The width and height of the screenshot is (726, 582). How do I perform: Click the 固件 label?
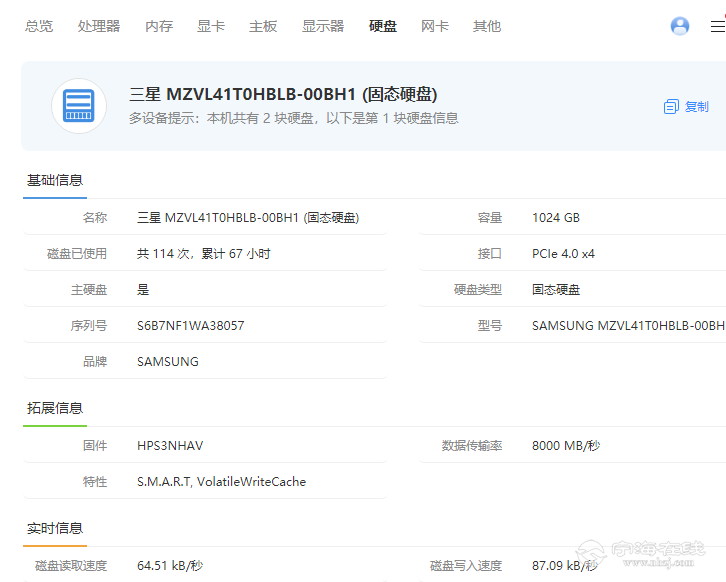[x=95, y=445]
